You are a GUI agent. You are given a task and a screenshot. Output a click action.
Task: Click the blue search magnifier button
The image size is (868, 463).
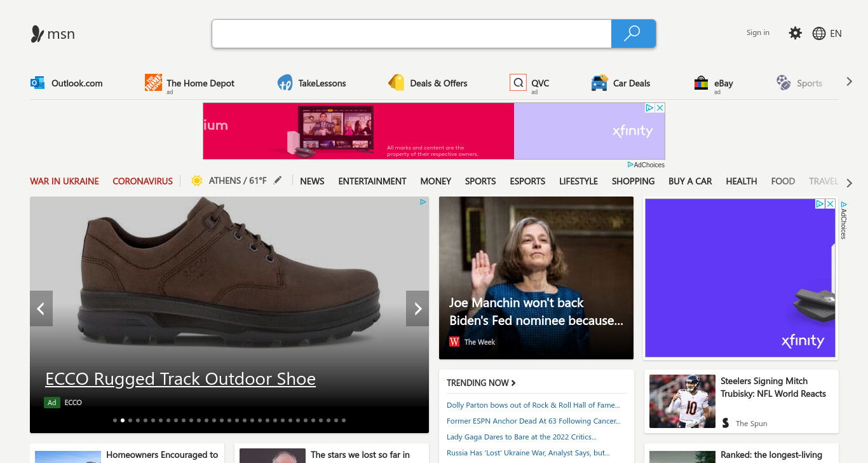pos(633,34)
